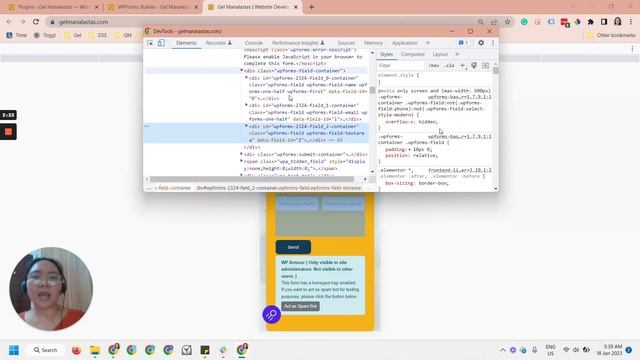The height and width of the screenshot is (360, 640).
Task: Select the div#wpforms-2324-field_2-container breadcrumb item
Action: [x=279, y=188]
